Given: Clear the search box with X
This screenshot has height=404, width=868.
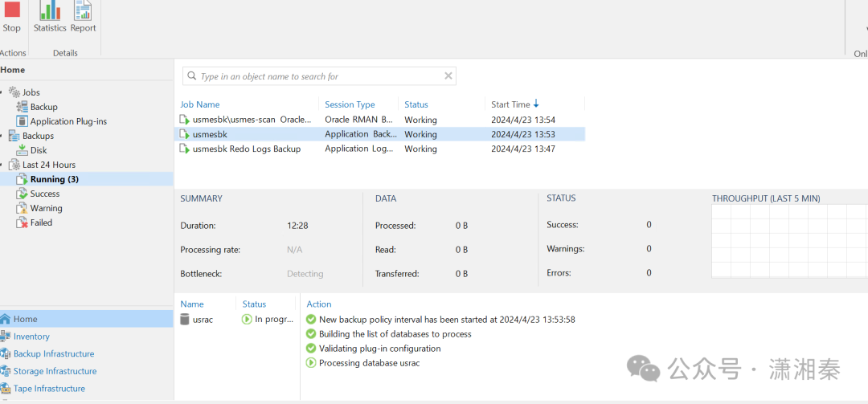Looking at the screenshot, I should coord(448,76).
